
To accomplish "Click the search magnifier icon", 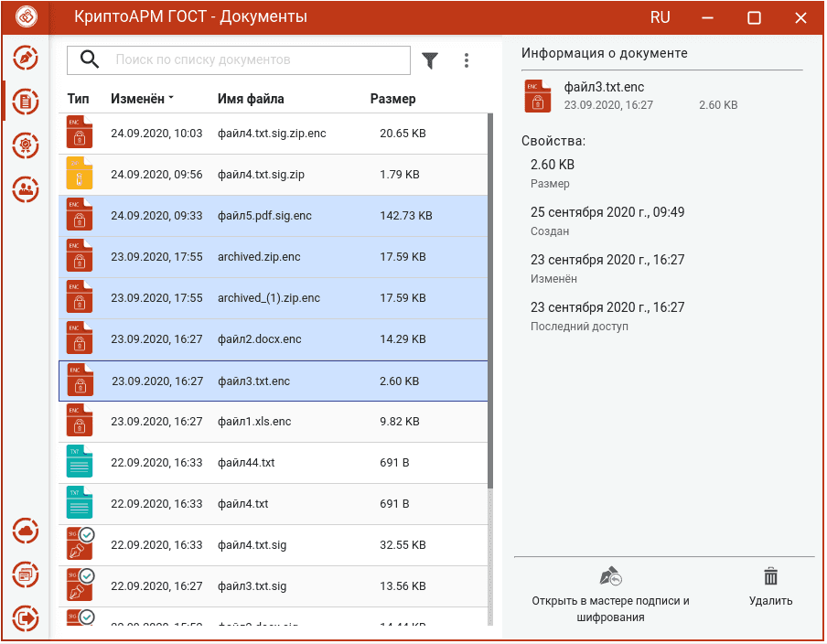I will coord(90,59).
